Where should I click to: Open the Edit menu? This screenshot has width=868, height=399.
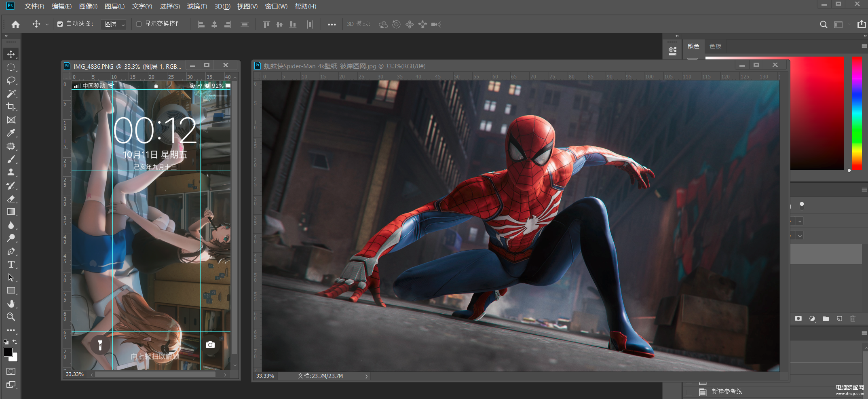[61, 6]
